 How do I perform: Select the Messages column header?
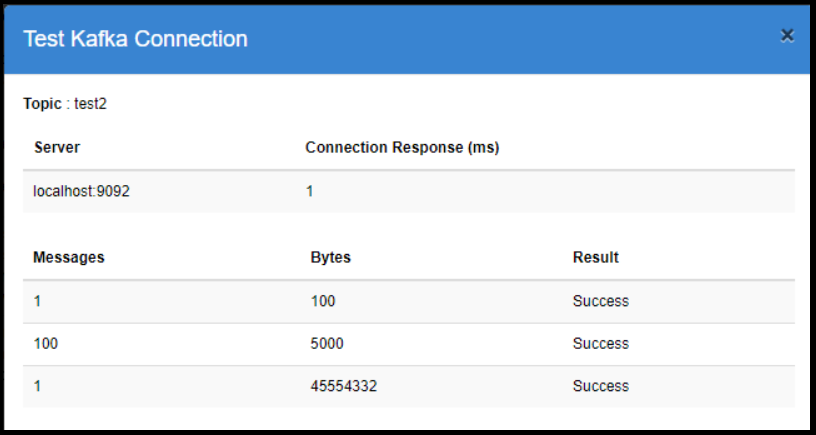[69, 257]
